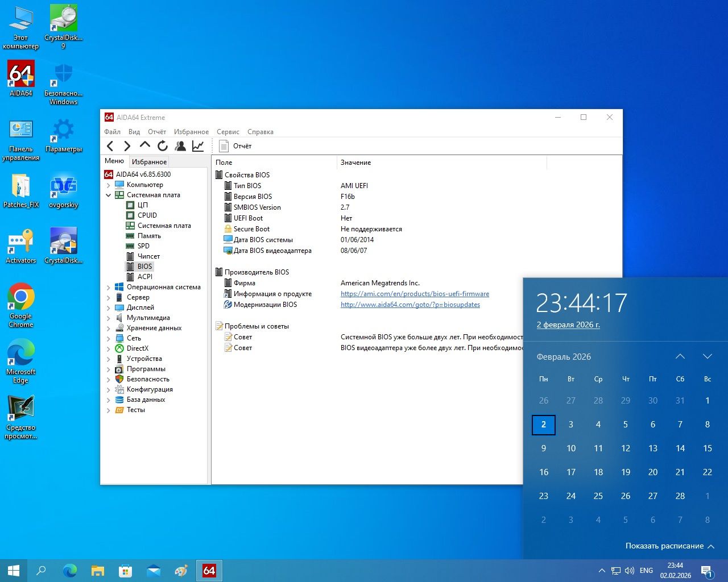
Task: Open the user profile icon in toolbar
Action: click(180, 146)
